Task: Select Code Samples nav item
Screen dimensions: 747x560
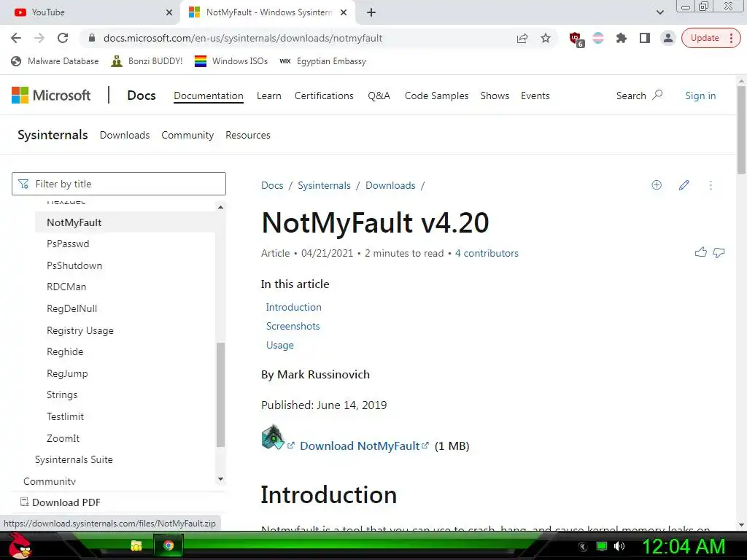Action: pyautogui.click(x=436, y=96)
